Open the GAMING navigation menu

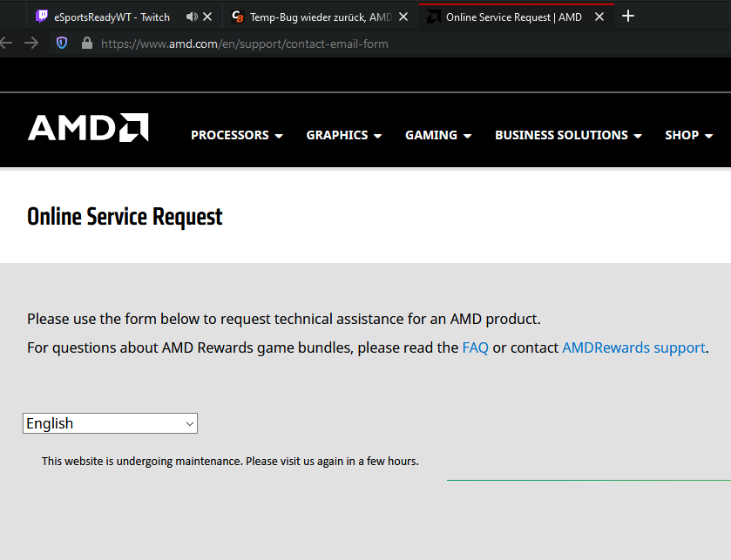click(x=431, y=135)
